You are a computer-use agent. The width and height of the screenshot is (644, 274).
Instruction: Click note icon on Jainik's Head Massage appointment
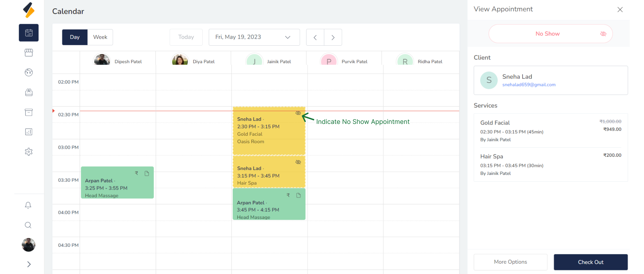click(299, 195)
